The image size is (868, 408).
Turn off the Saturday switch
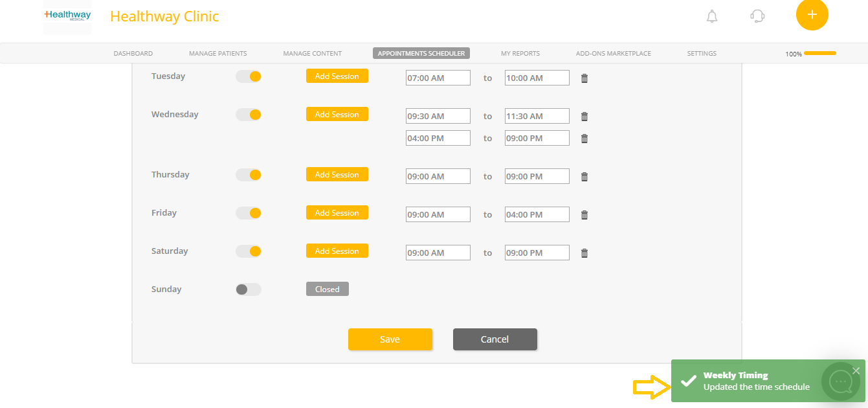click(249, 251)
